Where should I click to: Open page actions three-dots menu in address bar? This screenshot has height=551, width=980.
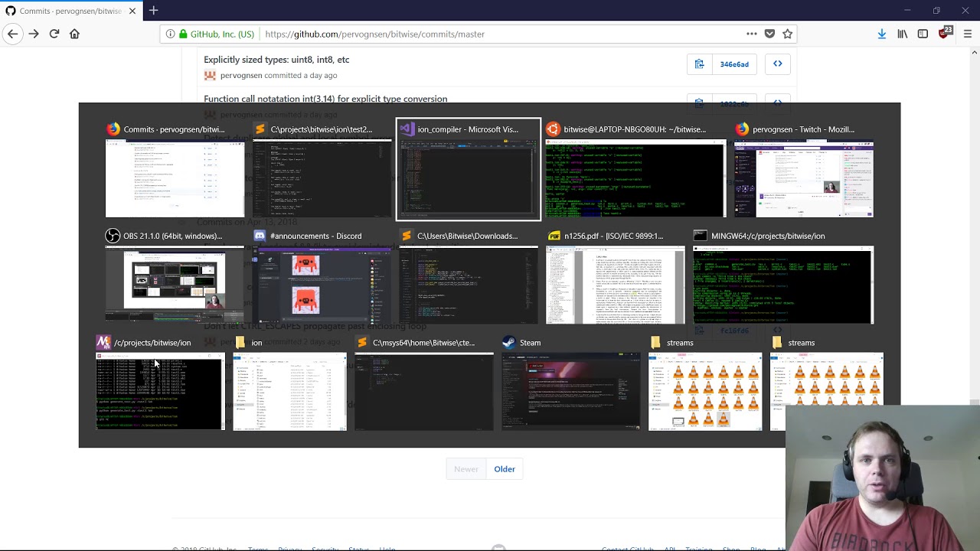click(752, 34)
